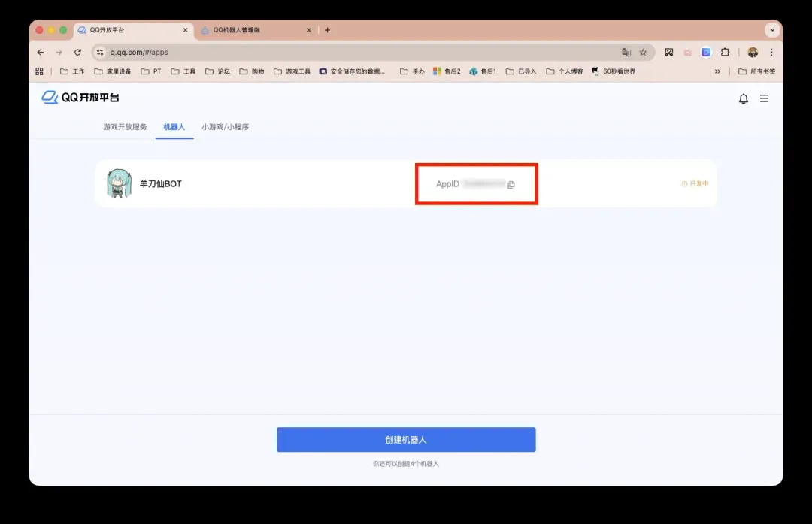The width and height of the screenshot is (812, 524).
Task: Open the 售后1 bookmark
Action: [483, 71]
